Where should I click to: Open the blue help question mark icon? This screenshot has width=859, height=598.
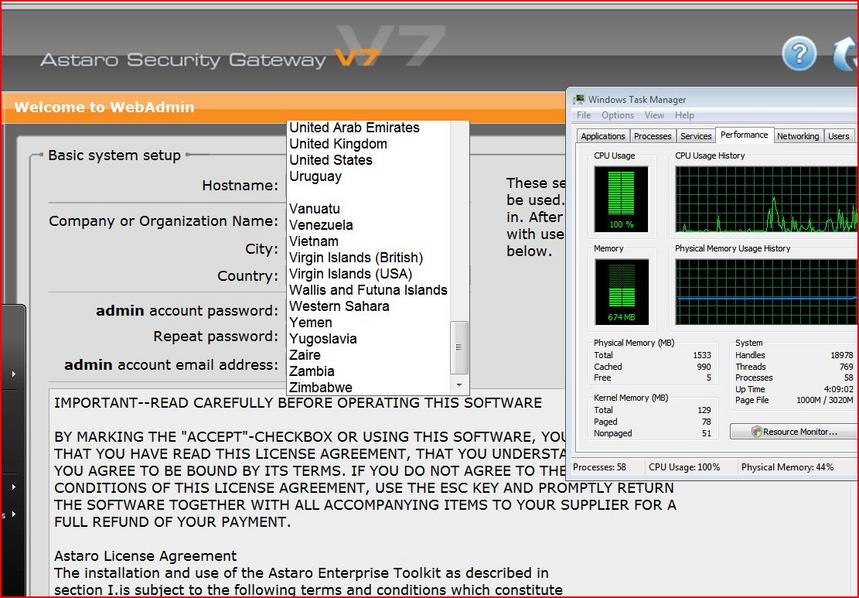coord(799,53)
